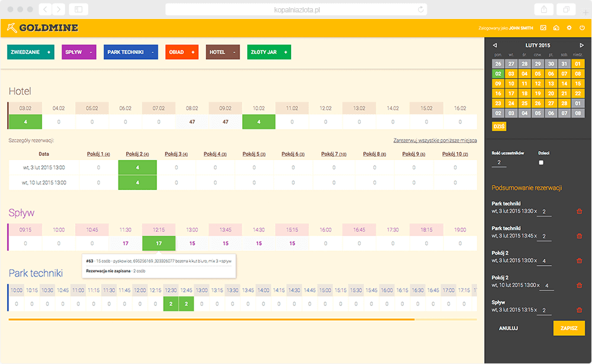Delete Spływ 13:15 reservation

point(579,310)
